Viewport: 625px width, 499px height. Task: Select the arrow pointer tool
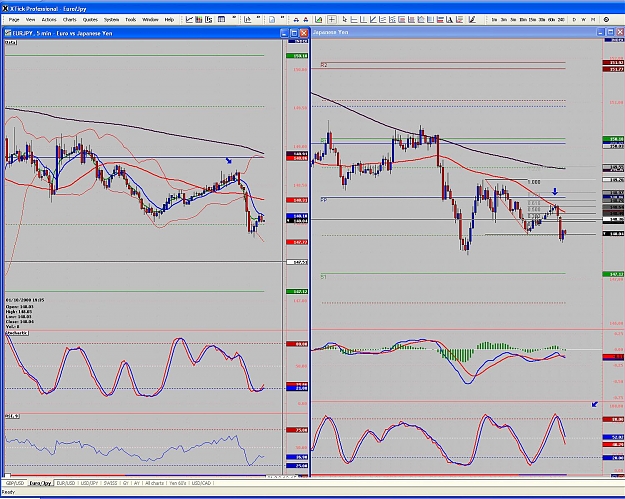[x=345, y=20]
